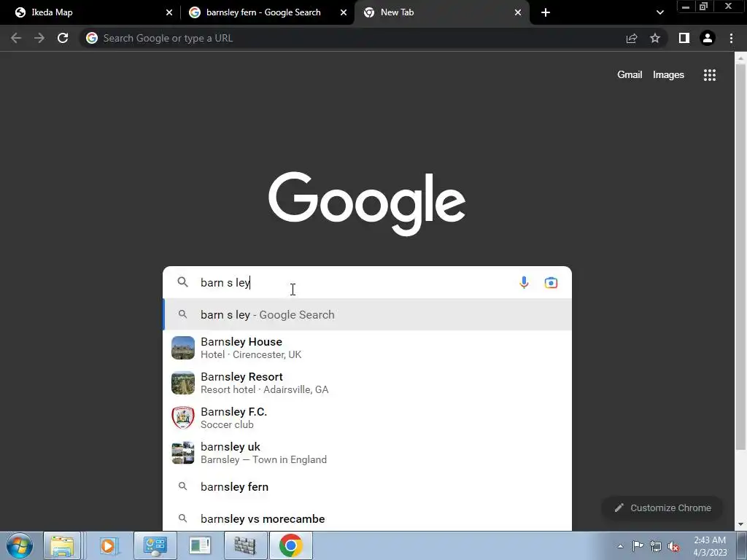
Task: Open Windows Explorer from taskbar
Action: [63, 545]
